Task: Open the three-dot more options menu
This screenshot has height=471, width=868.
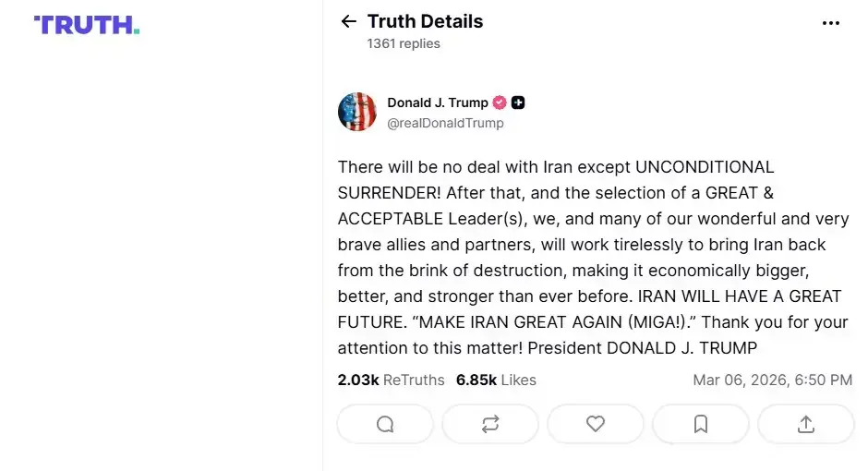Action: [x=831, y=23]
